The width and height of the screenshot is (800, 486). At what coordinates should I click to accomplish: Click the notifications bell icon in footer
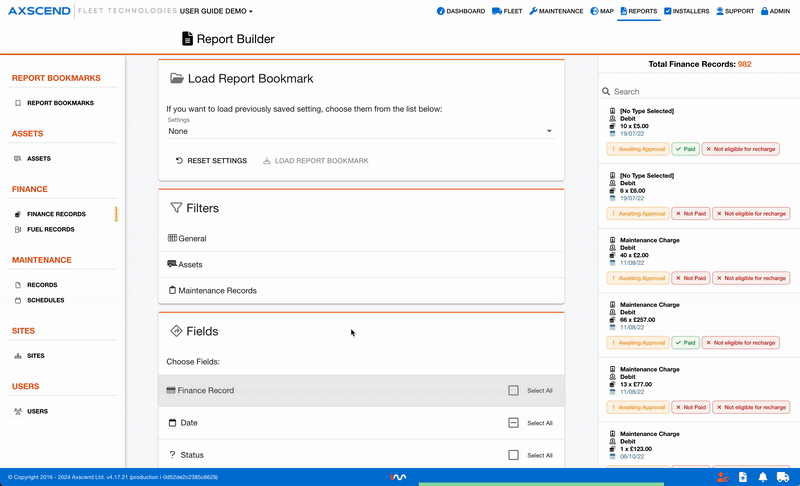pos(762,477)
